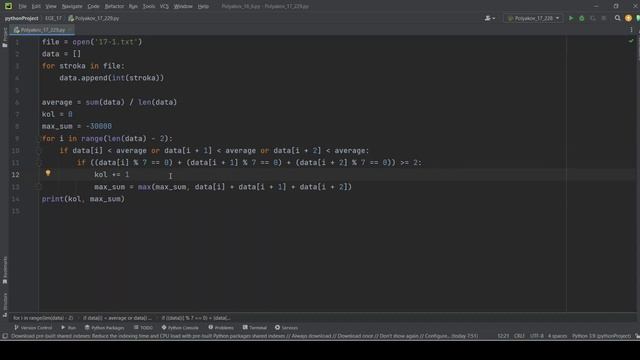Image resolution: width=640 pixels, height=360 pixels.
Task: Change the '4 spaces' indent setting
Action: point(558,336)
